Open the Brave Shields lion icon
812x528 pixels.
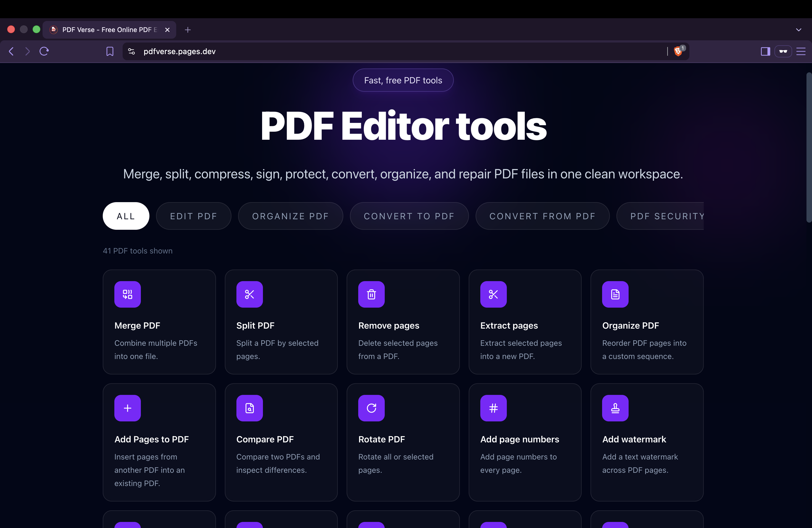click(x=679, y=51)
